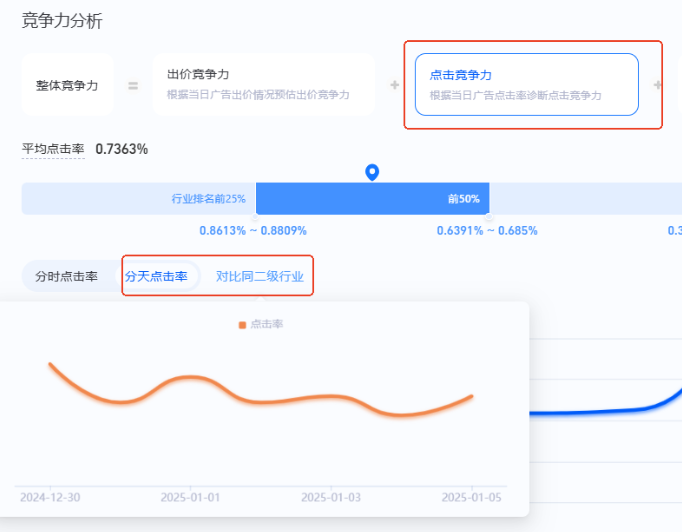
Task: Select the 点击竞争力 card
Action: tap(527, 84)
